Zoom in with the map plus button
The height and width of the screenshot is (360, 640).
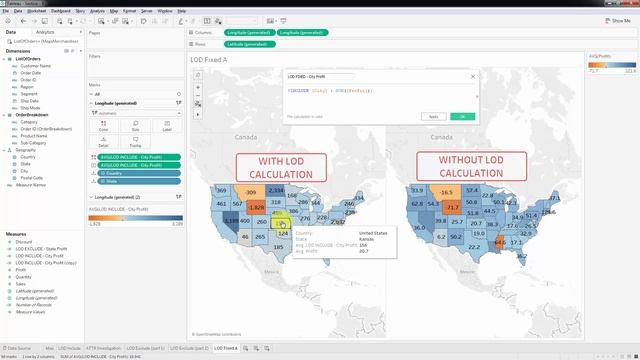pos(198,87)
